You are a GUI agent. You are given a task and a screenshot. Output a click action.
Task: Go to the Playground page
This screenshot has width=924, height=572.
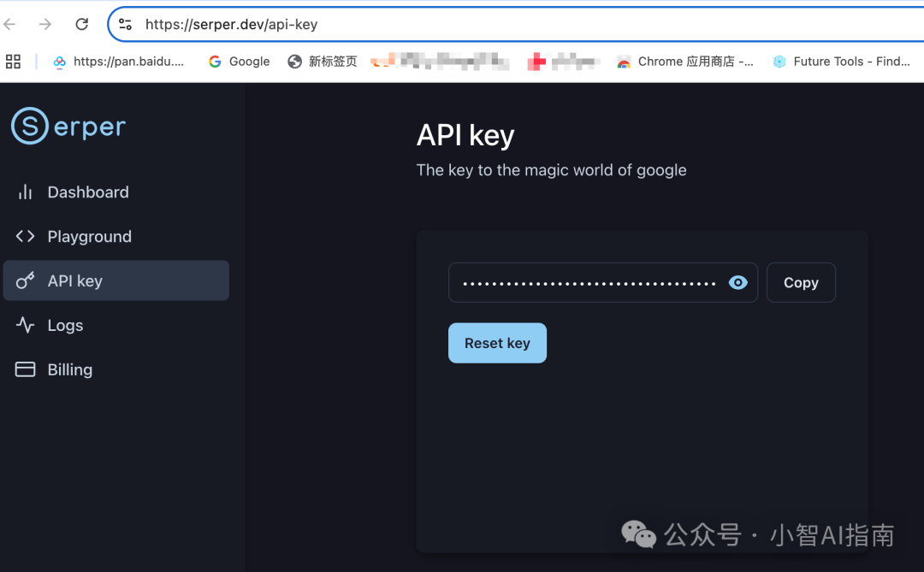[x=90, y=237]
